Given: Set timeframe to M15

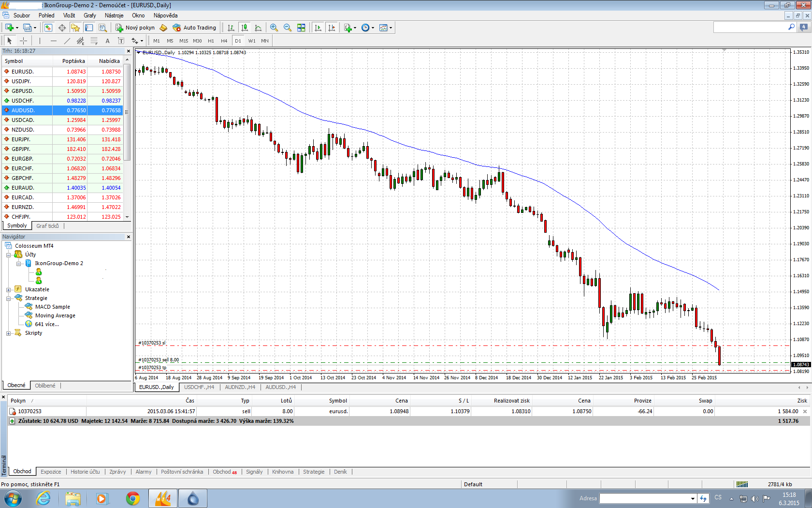Looking at the screenshot, I should pyautogui.click(x=184, y=41).
